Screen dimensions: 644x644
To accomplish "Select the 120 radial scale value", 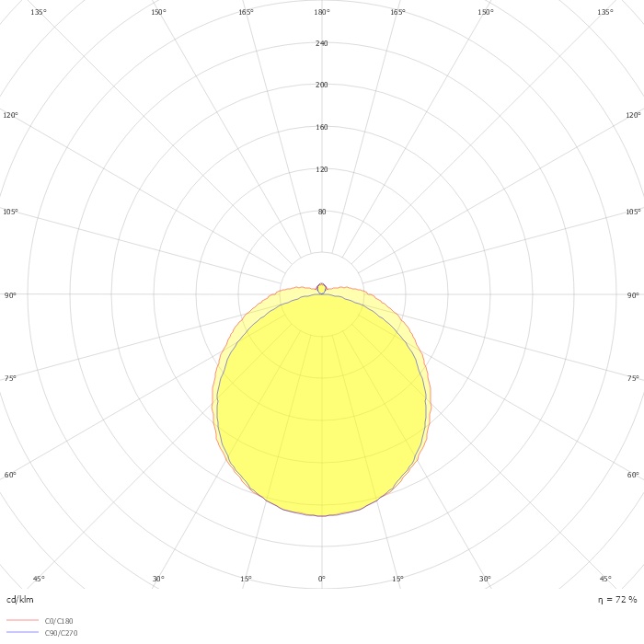I will 322,169.
